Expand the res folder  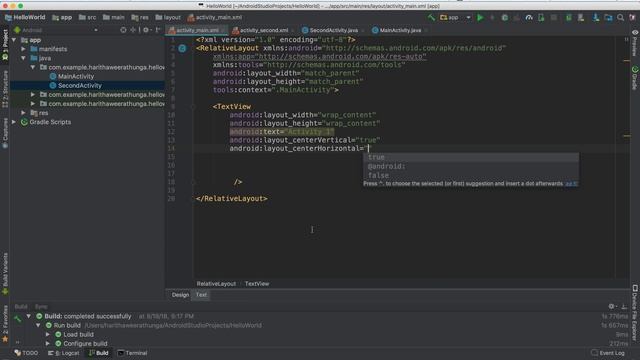point(23,113)
